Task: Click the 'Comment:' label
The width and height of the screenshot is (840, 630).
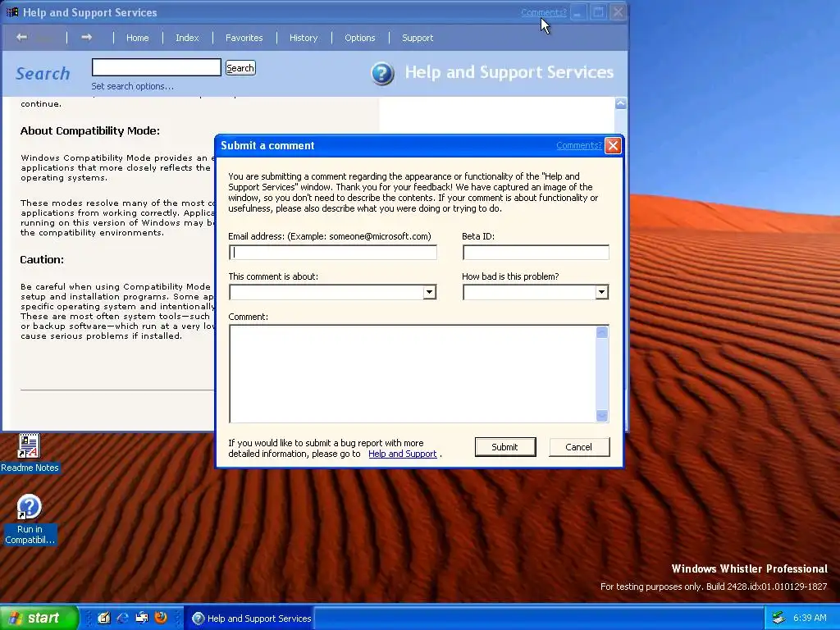Action: (x=248, y=317)
